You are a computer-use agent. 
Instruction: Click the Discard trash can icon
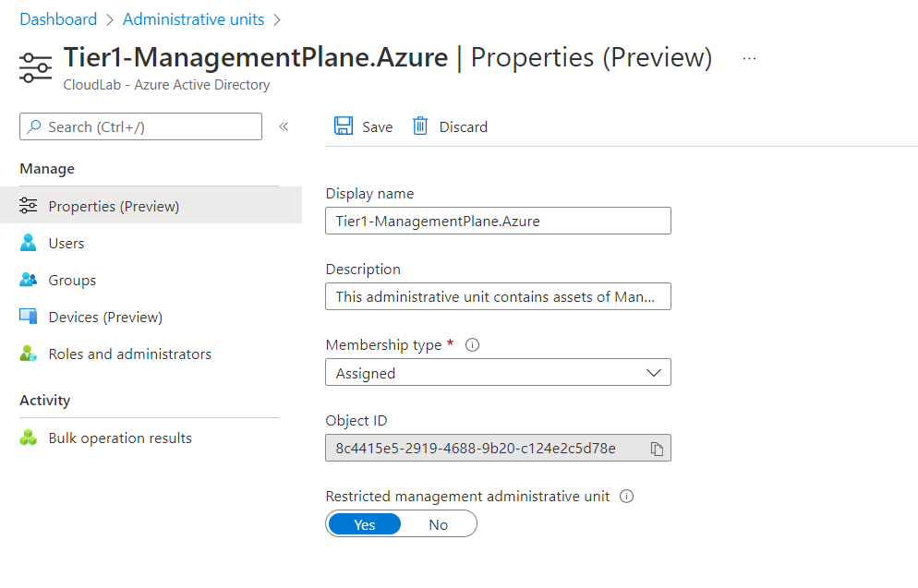tap(420, 126)
